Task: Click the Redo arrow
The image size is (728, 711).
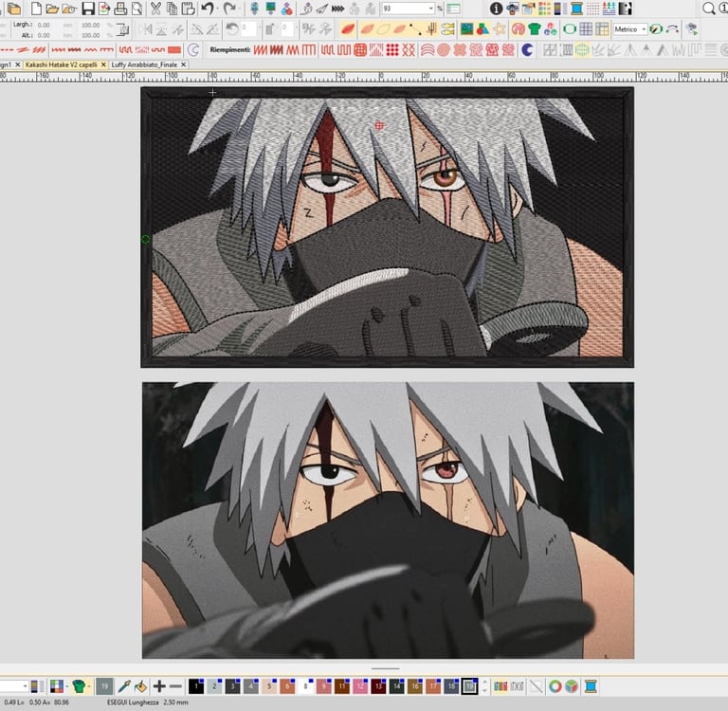Action: pyautogui.click(x=229, y=9)
